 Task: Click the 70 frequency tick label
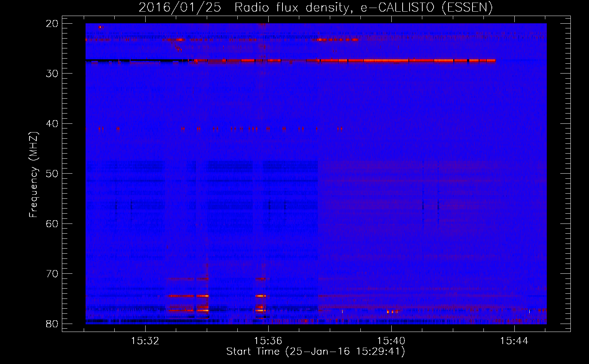point(52,274)
